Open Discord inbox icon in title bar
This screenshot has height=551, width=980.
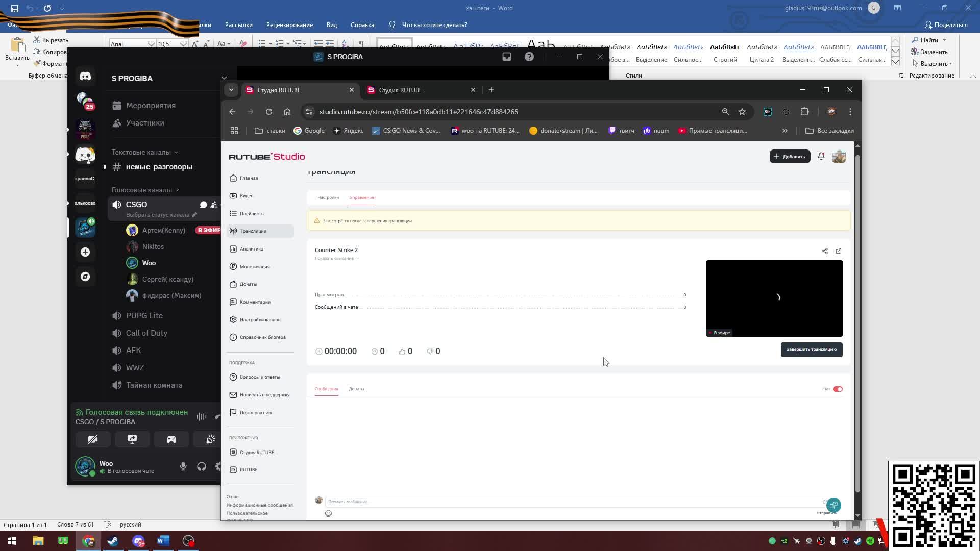point(507,57)
